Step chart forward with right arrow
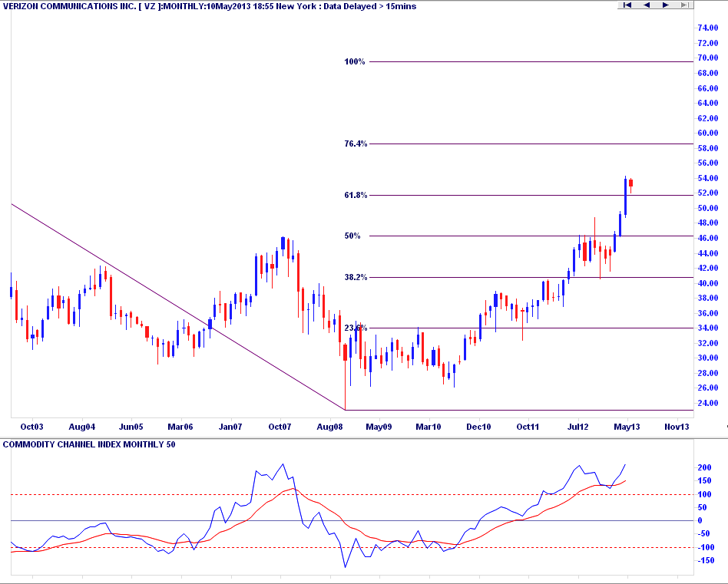 tap(665, 5)
